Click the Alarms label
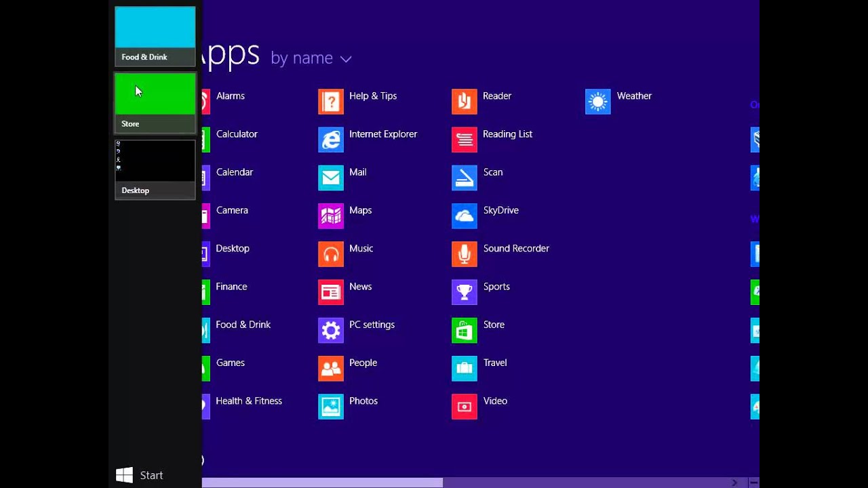Image resolution: width=868 pixels, height=488 pixels. click(x=231, y=96)
